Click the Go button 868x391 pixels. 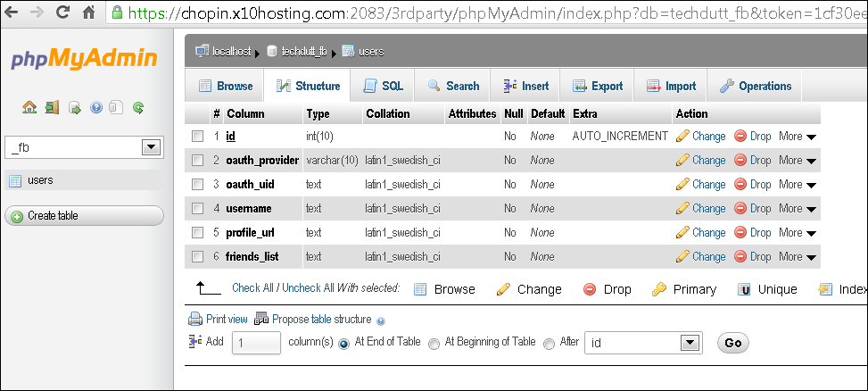click(733, 343)
